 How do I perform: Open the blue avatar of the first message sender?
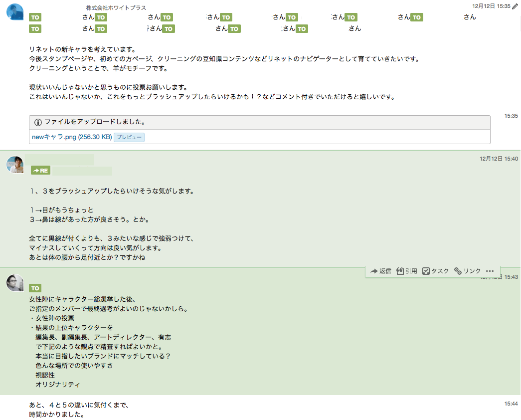(15, 12)
